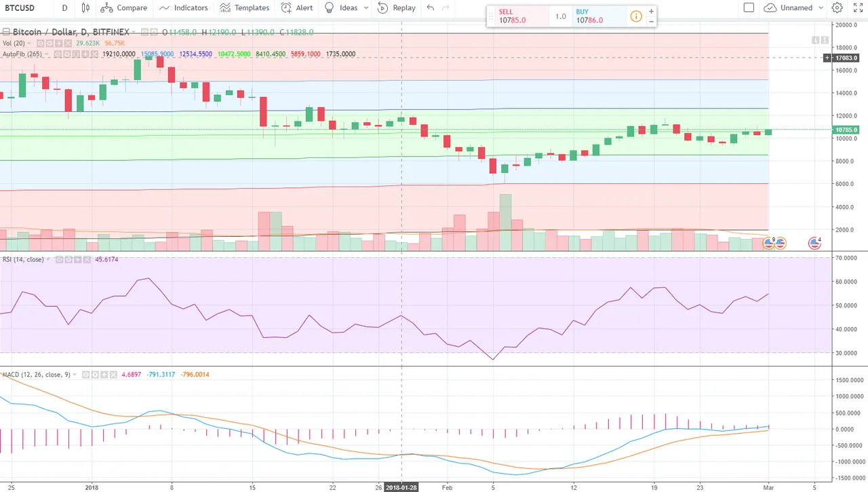Open the second flag event marker
Image resolution: width=868 pixels, height=492 pixels.
pos(780,243)
